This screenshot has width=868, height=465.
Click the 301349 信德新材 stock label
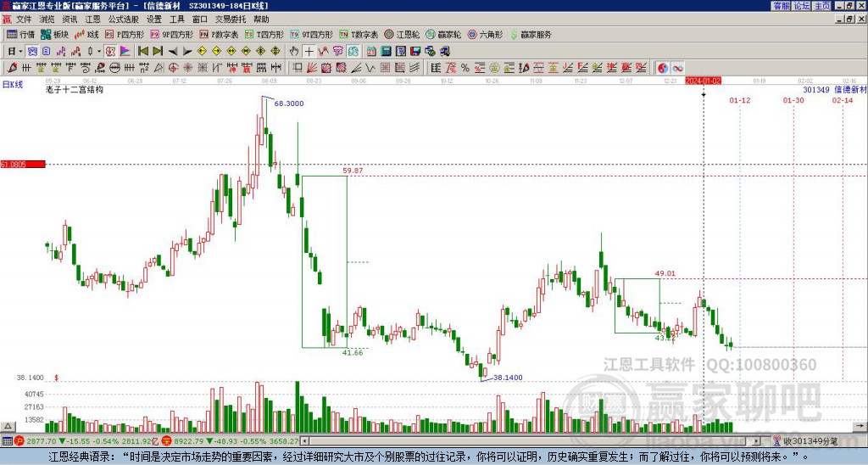click(835, 89)
